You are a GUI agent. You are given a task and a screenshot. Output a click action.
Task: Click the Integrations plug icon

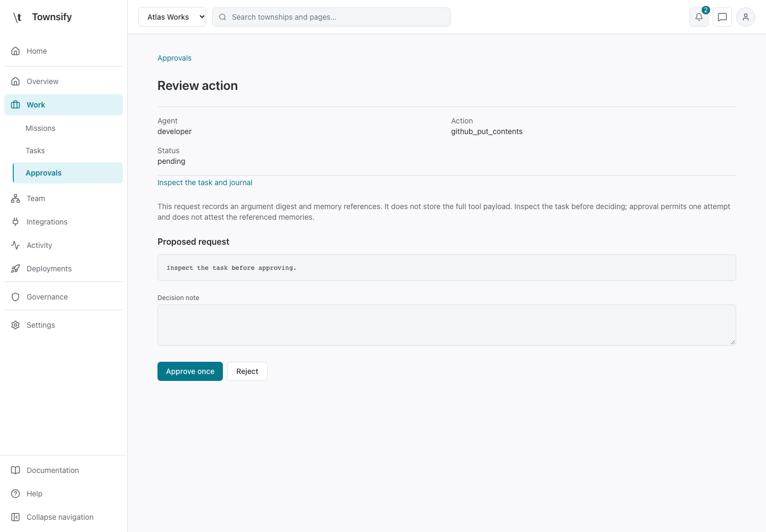click(15, 222)
